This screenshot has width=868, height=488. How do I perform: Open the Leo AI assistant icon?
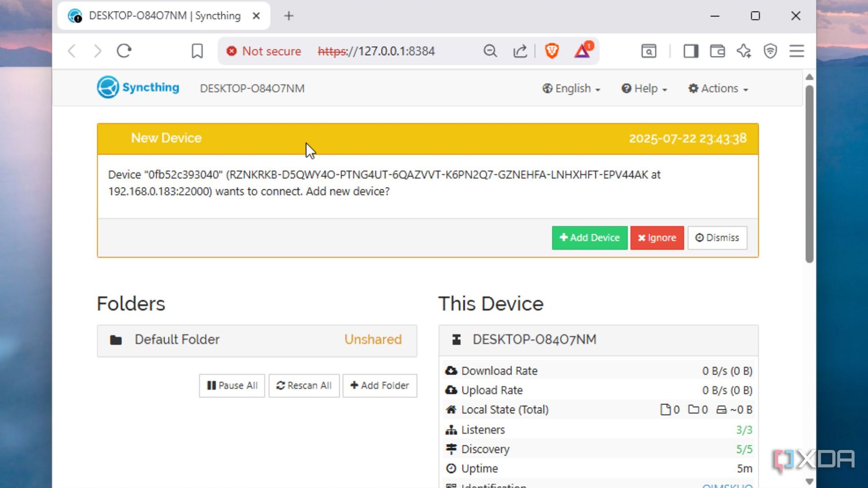[x=744, y=51]
